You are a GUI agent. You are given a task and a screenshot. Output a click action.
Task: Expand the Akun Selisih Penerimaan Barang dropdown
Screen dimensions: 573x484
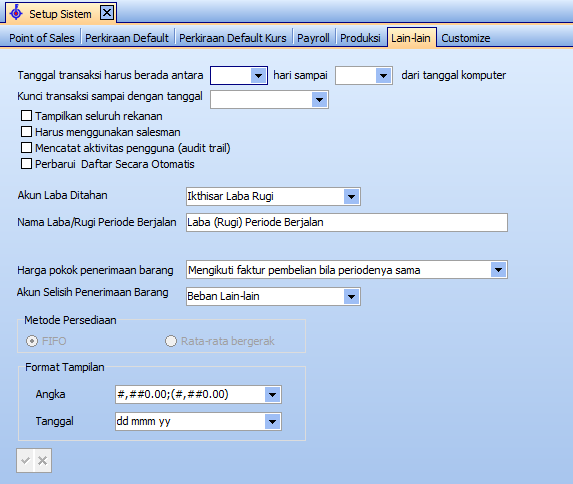coord(351,296)
